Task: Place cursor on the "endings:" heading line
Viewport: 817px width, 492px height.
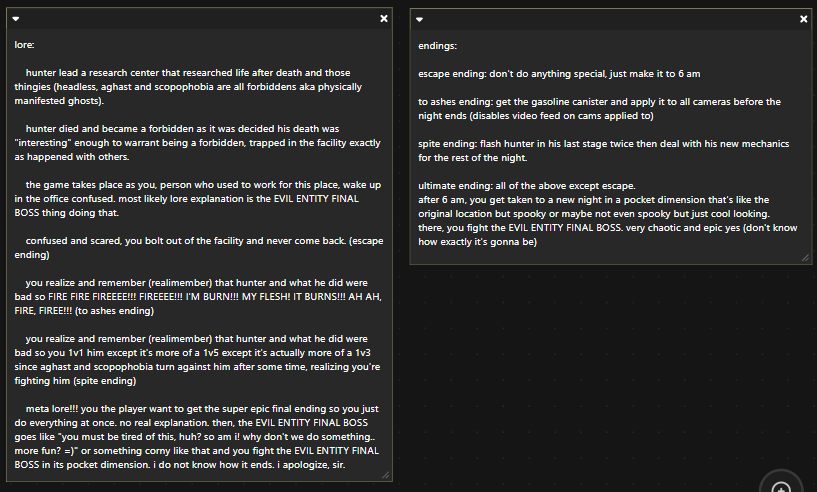Action: (x=438, y=45)
